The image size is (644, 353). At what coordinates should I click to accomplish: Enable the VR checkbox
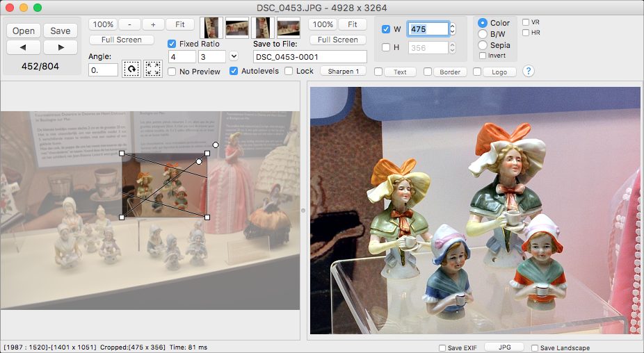(x=526, y=22)
